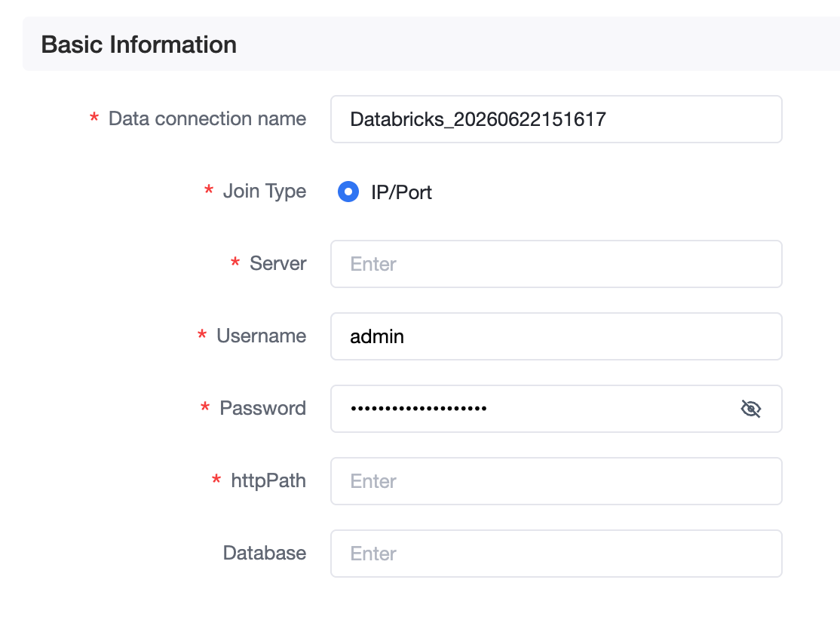The height and width of the screenshot is (635, 840).
Task: Click into the Username field containing admin
Action: (556, 336)
